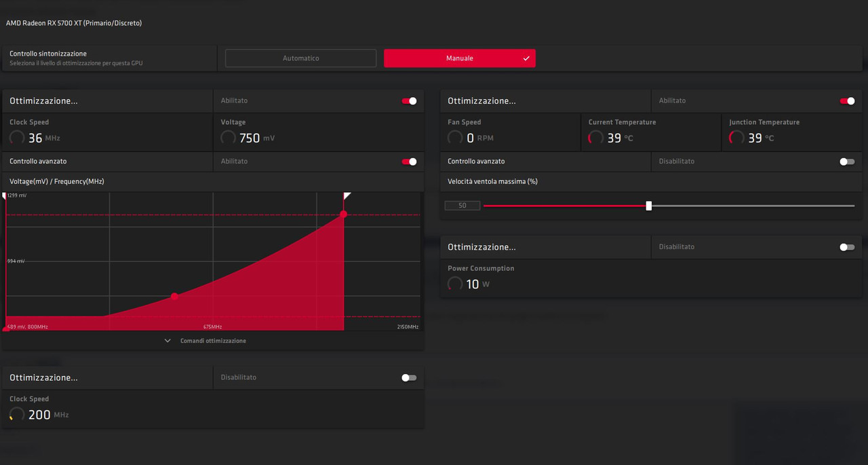Click the 1299 mV graph axis label
This screenshot has width=868, height=465.
[17, 196]
